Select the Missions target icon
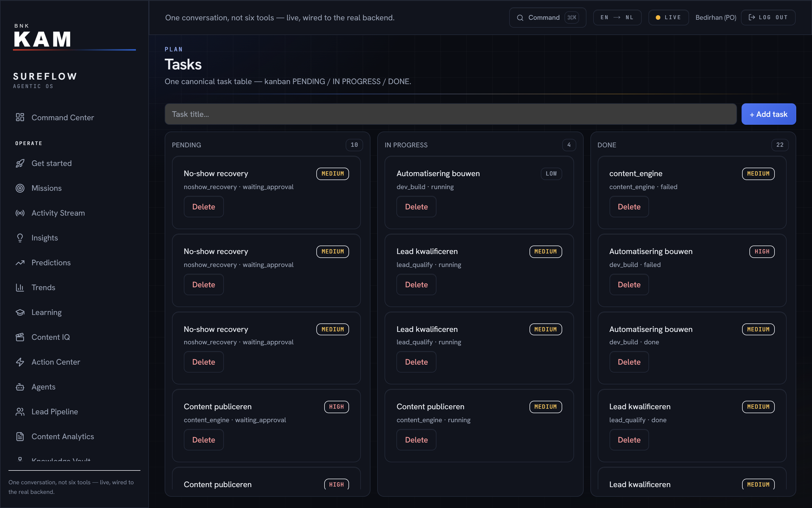Viewport: 812px width, 508px height. [x=20, y=188]
